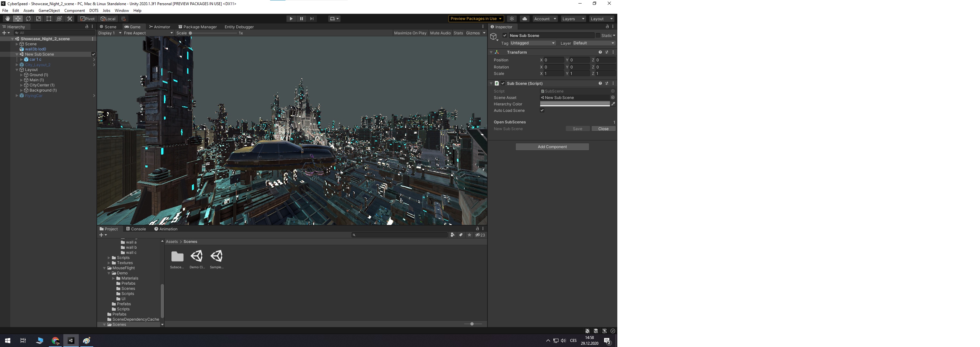Toggle Gizmos in Game view
This screenshot has width=980, height=347.
[473, 33]
